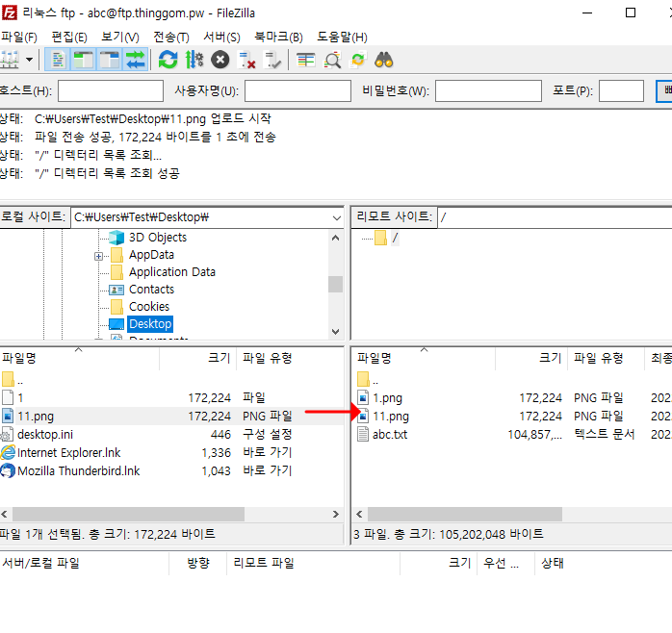Select the AppData folder

pyautogui.click(x=151, y=255)
